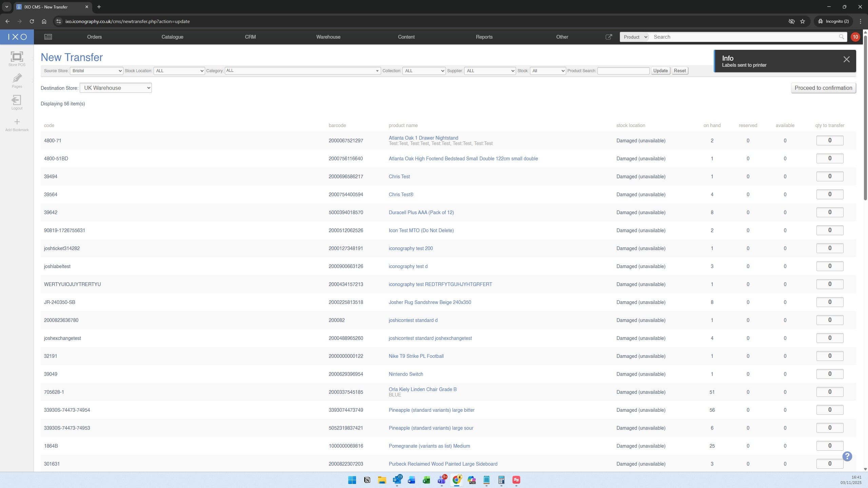The width and height of the screenshot is (868, 488).
Task: Open the Stock Location dropdown
Action: [x=179, y=71]
